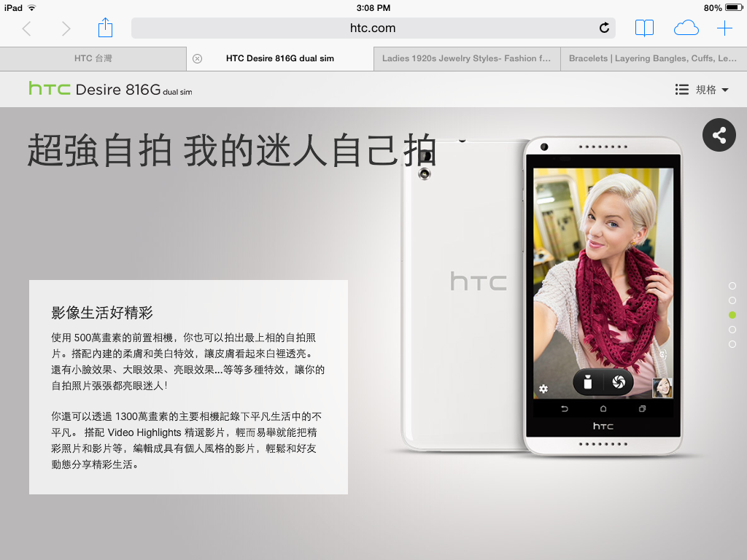Open iCloud Tabs cloud icon
The height and width of the screenshot is (560, 747).
tap(686, 28)
